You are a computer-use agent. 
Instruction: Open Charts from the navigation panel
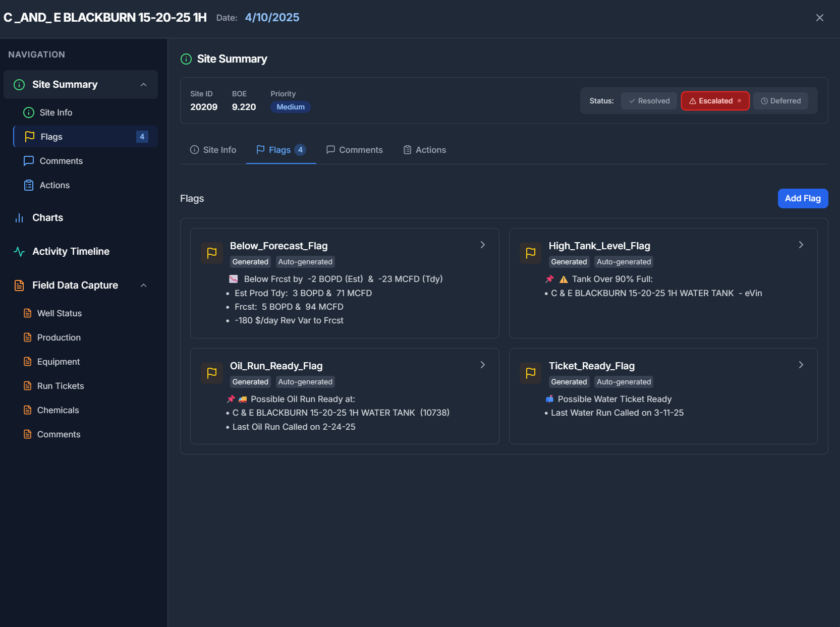coord(47,217)
